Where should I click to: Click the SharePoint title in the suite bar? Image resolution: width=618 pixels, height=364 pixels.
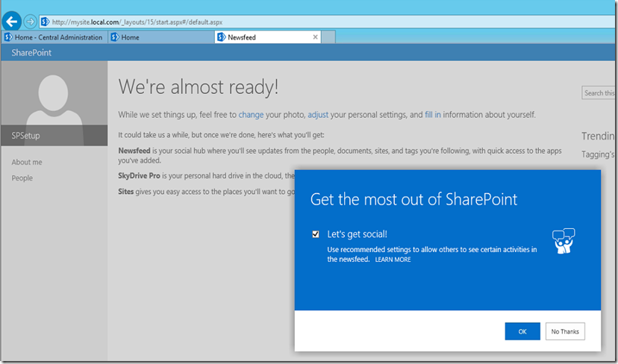coord(31,53)
